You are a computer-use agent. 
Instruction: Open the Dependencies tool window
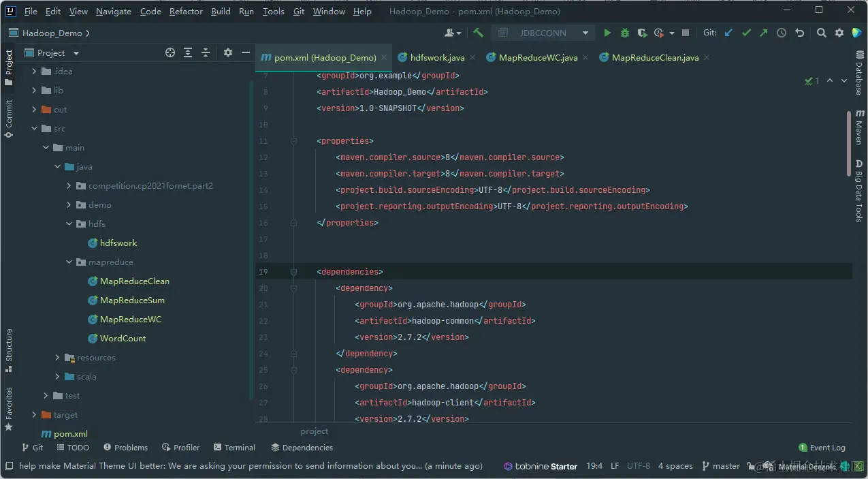click(302, 448)
